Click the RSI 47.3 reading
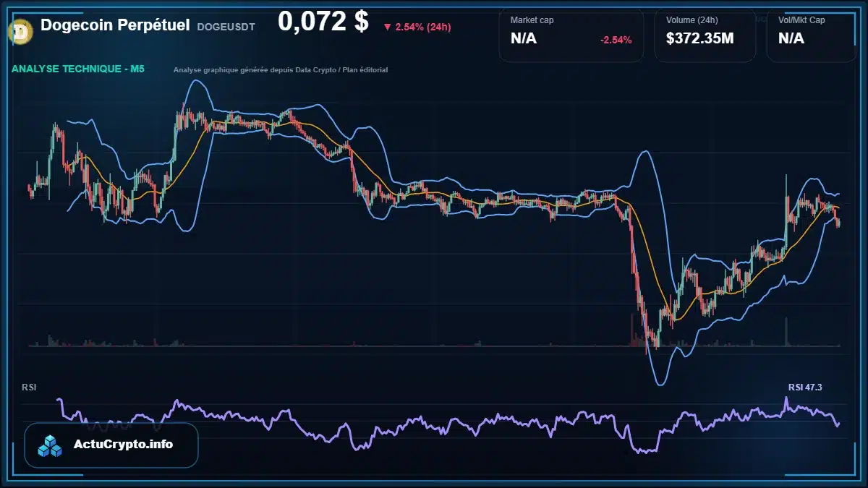Image resolution: width=868 pixels, height=488 pixels. point(805,388)
